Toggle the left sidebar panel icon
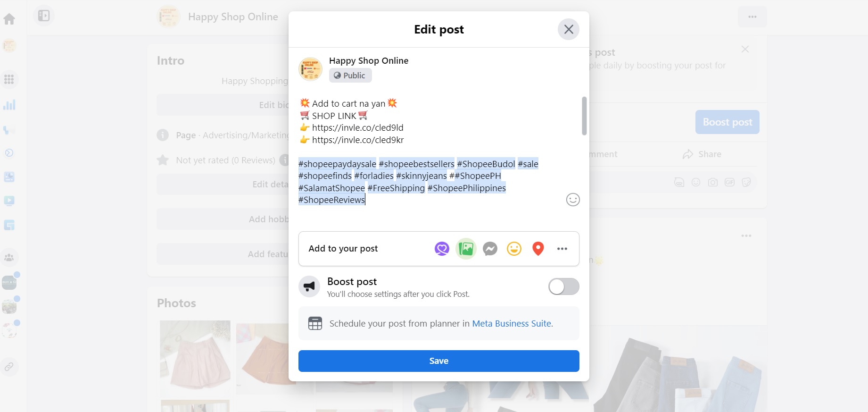This screenshot has width=868, height=412. pyautogui.click(x=44, y=16)
